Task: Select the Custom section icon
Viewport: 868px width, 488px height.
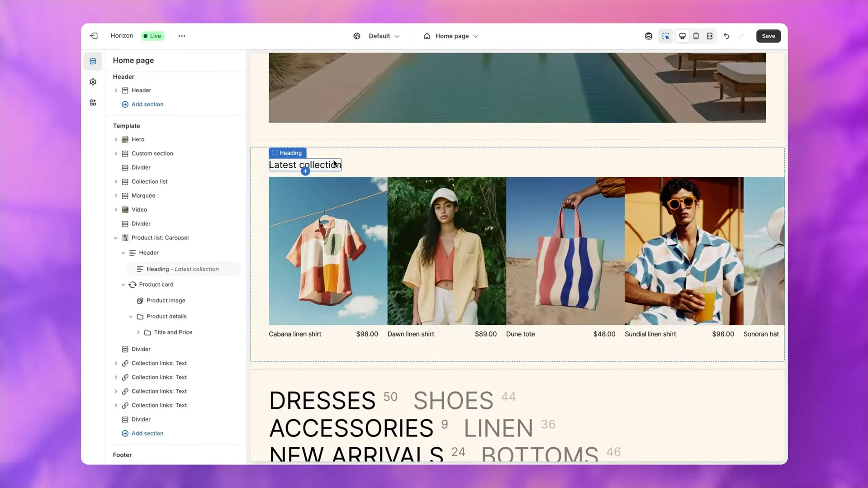Action: tap(125, 153)
